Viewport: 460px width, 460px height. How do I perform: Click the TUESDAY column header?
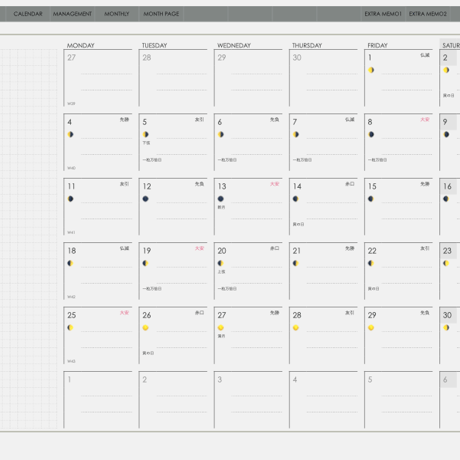155,45
